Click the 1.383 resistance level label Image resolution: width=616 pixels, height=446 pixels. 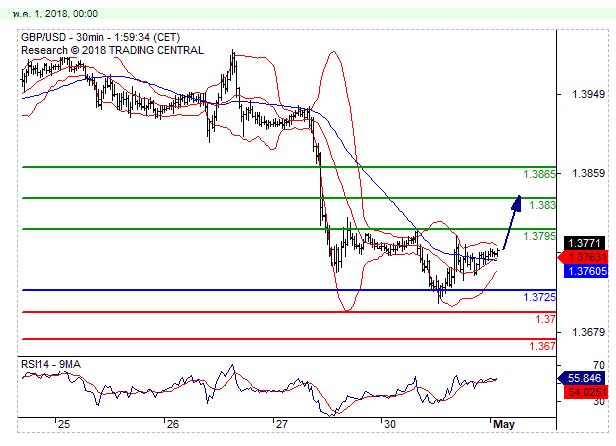[542, 205]
